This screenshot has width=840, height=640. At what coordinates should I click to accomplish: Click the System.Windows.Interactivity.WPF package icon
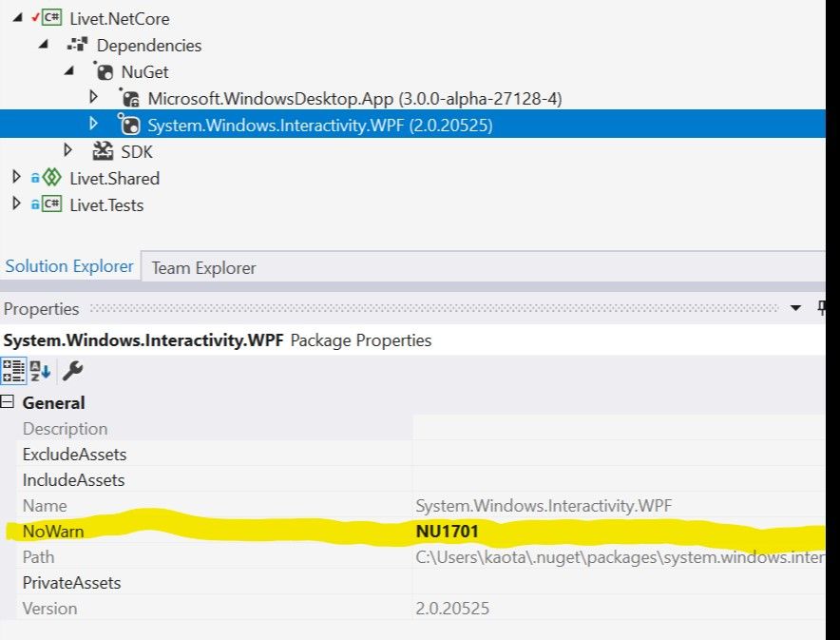pyautogui.click(x=129, y=125)
